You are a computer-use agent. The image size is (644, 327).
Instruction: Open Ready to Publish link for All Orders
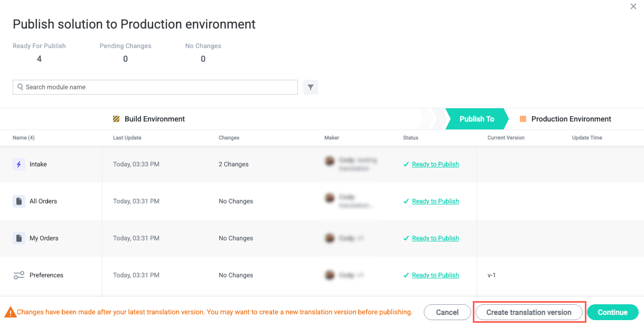pos(435,201)
